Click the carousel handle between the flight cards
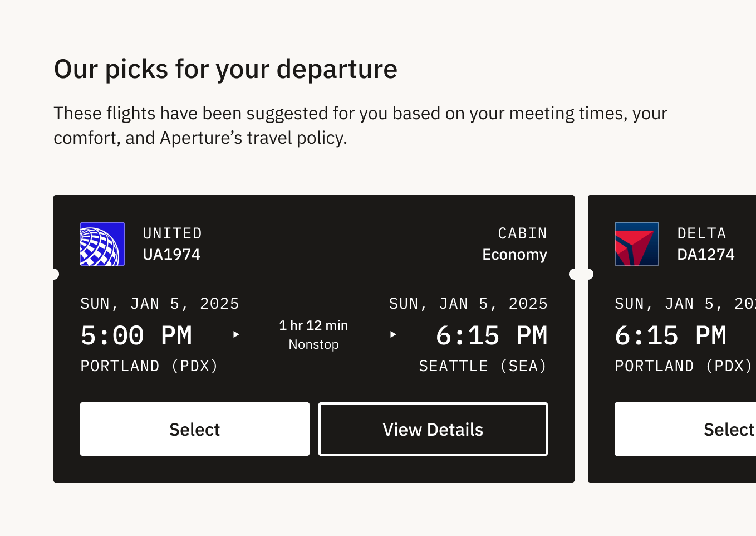 point(581,274)
